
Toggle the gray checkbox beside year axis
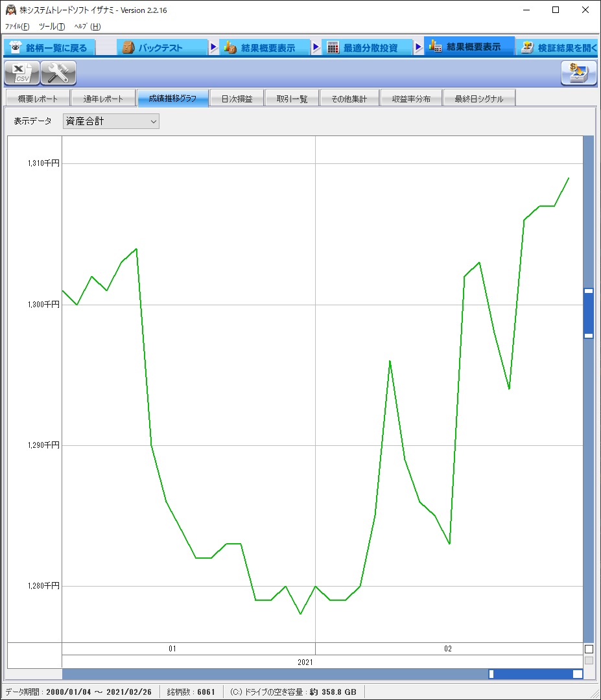click(x=589, y=660)
